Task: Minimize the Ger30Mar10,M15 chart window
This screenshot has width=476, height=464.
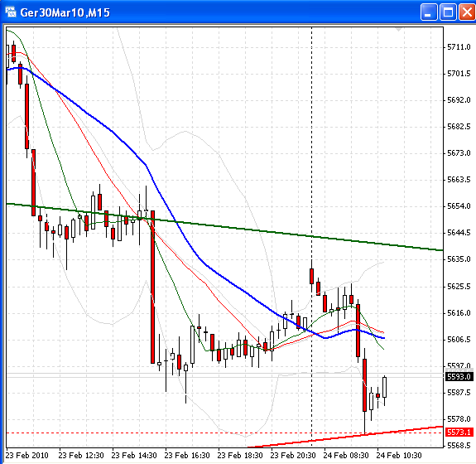Action: 429,12
